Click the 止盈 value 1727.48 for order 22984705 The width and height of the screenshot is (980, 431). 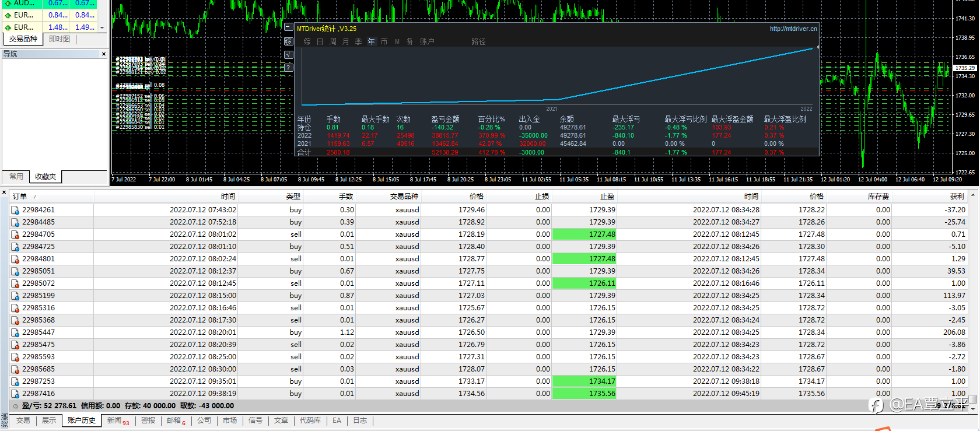point(584,234)
